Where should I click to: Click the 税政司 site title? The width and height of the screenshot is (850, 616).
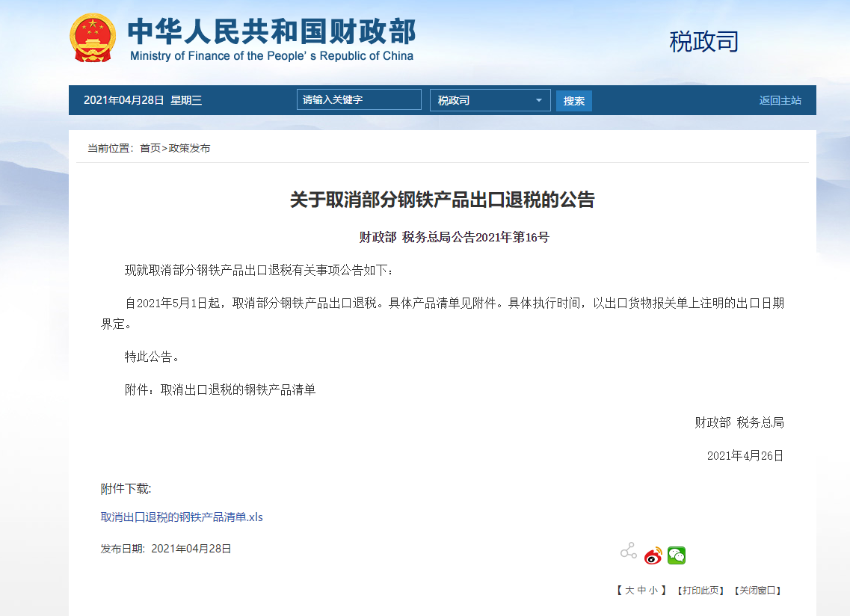[x=702, y=42]
